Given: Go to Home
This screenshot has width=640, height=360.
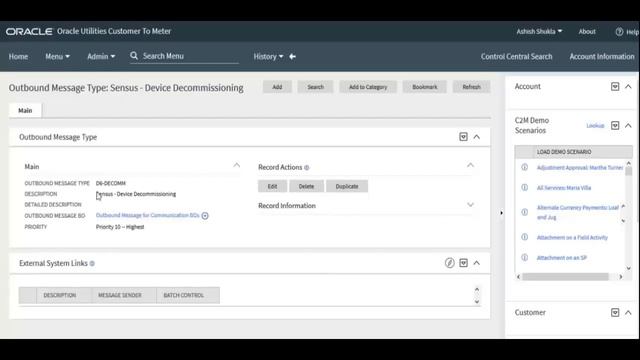Looking at the screenshot, I should tap(18, 57).
